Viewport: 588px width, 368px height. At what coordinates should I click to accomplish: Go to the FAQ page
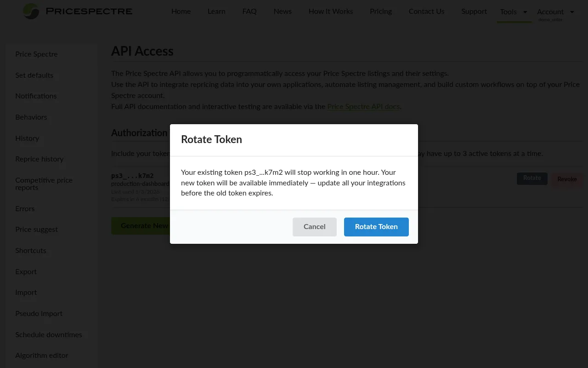(249, 11)
